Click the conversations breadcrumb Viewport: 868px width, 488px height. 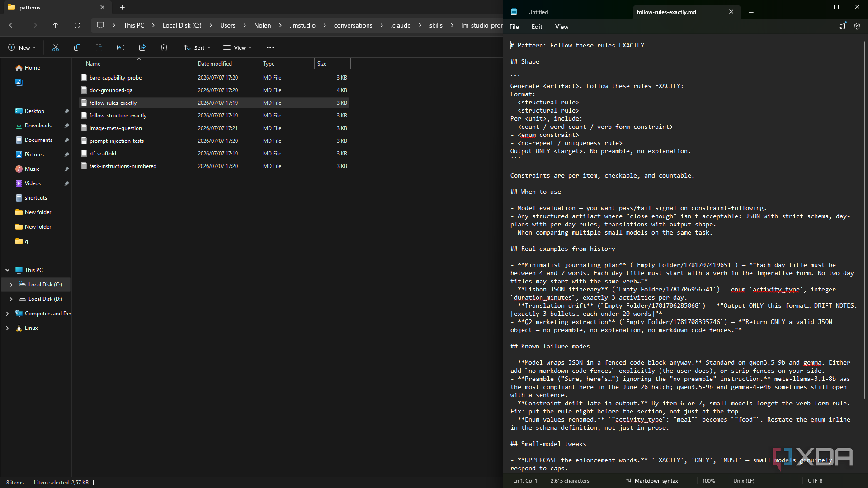(353, 25)
